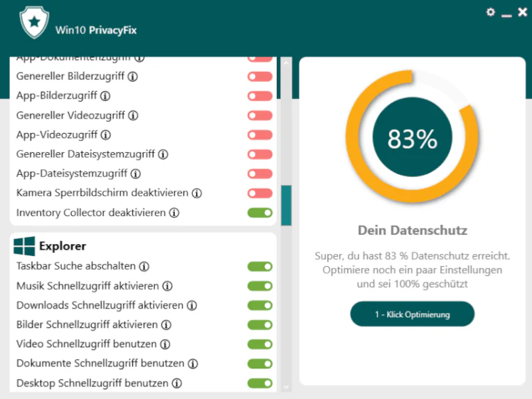Turn off Inventory Collector deaktivieren switch

pyautogui.click(x=260, y=213)
